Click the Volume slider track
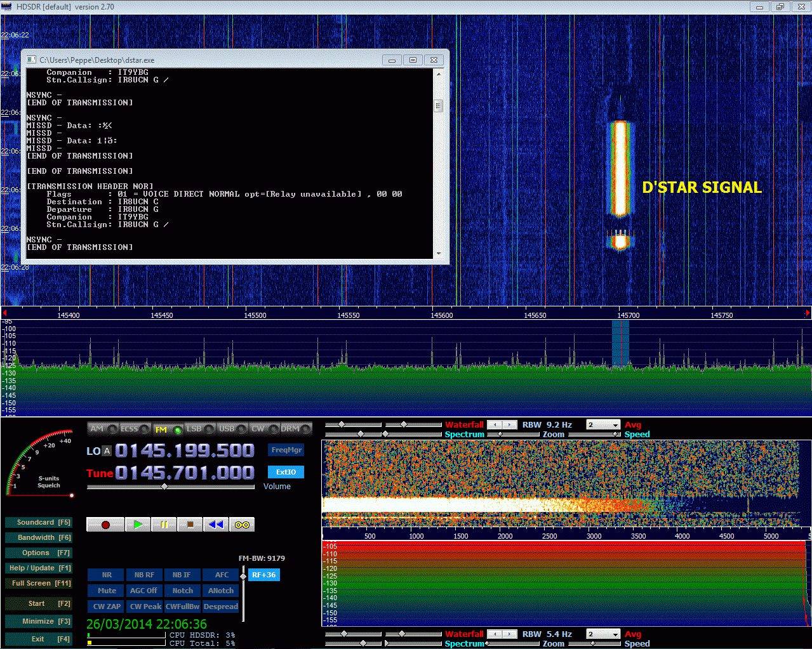 171,487
